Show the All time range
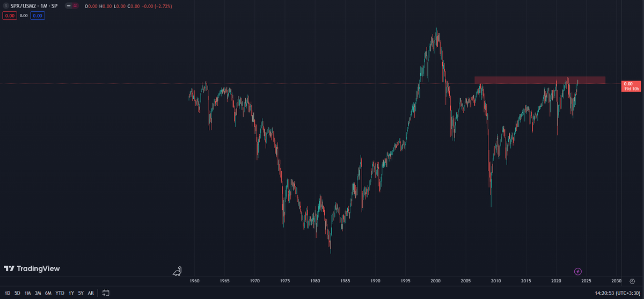Image resolution: width=644 pixels, height=299 pixels. [91, 293]
